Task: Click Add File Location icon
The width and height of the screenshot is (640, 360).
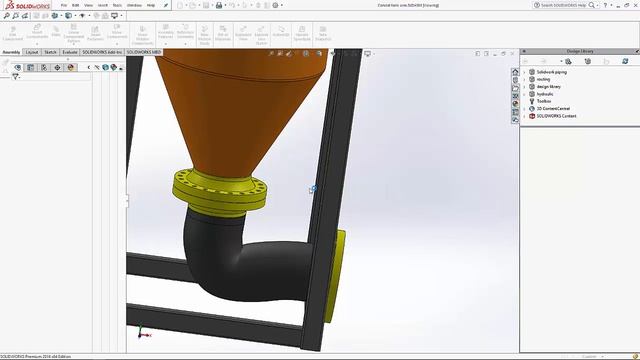Action: coord(588,61)
